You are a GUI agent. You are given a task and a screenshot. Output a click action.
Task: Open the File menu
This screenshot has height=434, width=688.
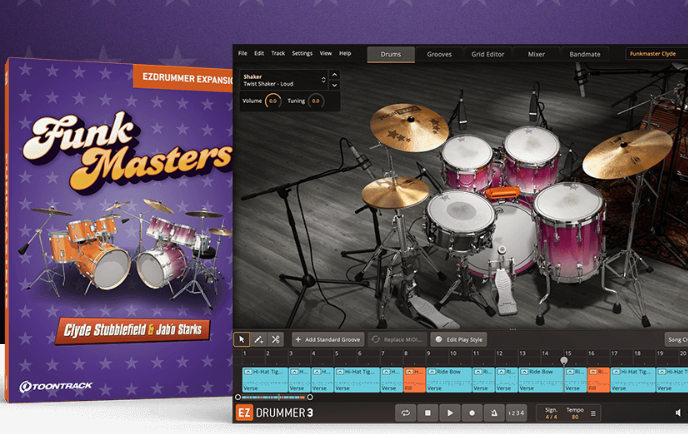click(x=243, y=53)
